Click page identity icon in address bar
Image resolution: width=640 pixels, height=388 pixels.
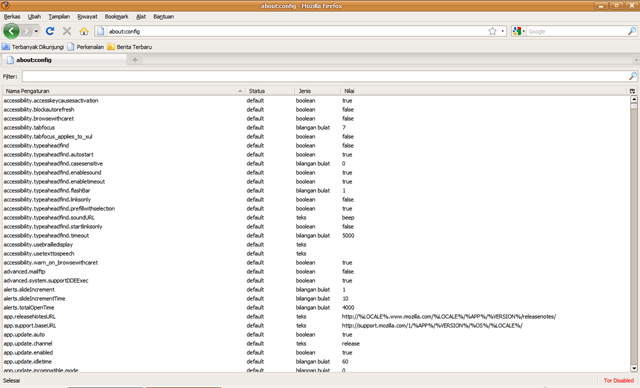pos(100,31)
